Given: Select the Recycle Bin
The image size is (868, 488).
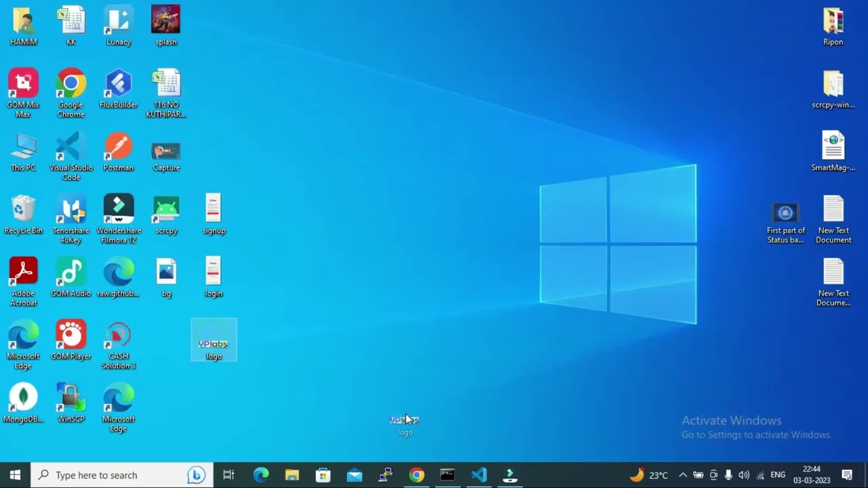Looking at the screenshot, I should click(23, 215).
